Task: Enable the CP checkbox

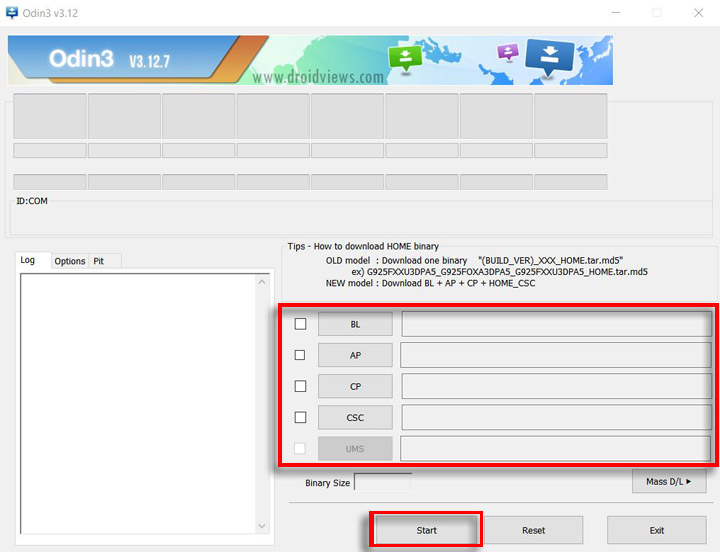Action: (x=300, y=386)
